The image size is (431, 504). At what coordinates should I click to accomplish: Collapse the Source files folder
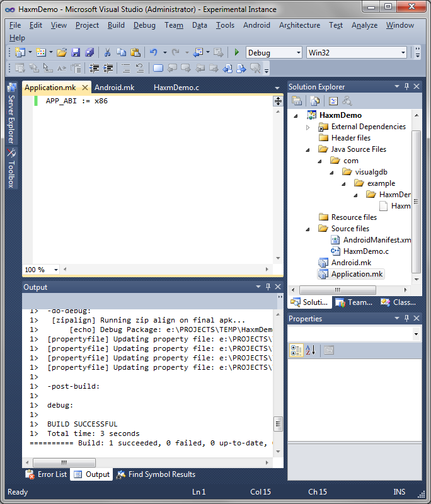click(307, 229)
